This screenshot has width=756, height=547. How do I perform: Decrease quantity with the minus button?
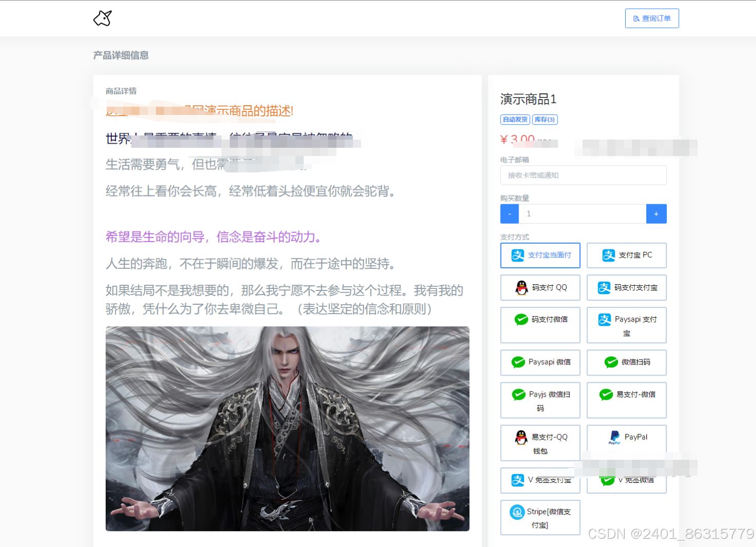pyautogui.click(x=509, y=213)
